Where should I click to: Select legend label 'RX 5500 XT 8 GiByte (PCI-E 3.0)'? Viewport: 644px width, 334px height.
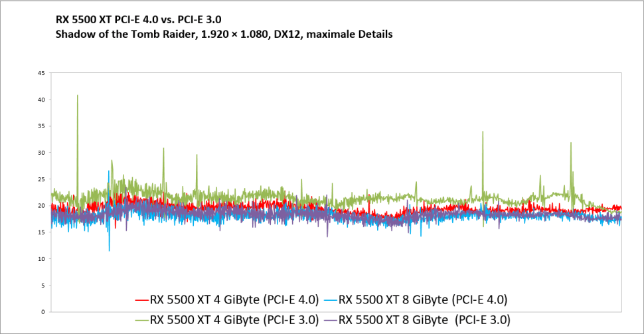(x=424, y=319)
